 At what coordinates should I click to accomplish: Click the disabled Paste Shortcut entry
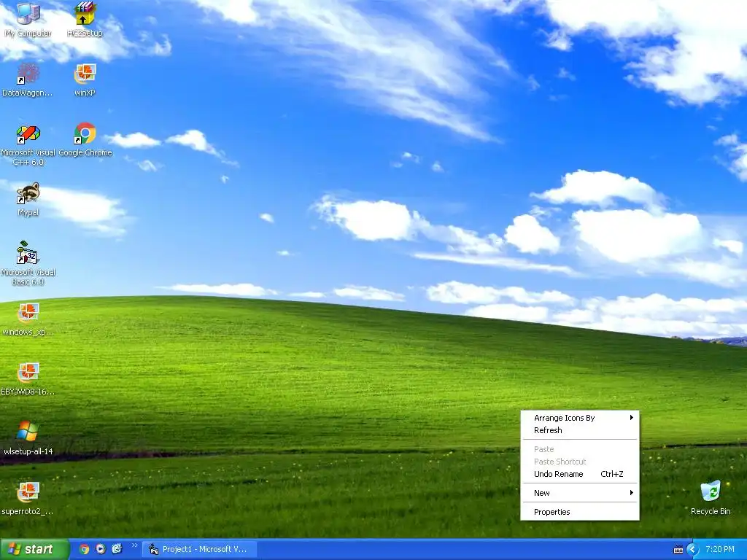(x=580, y=462)
